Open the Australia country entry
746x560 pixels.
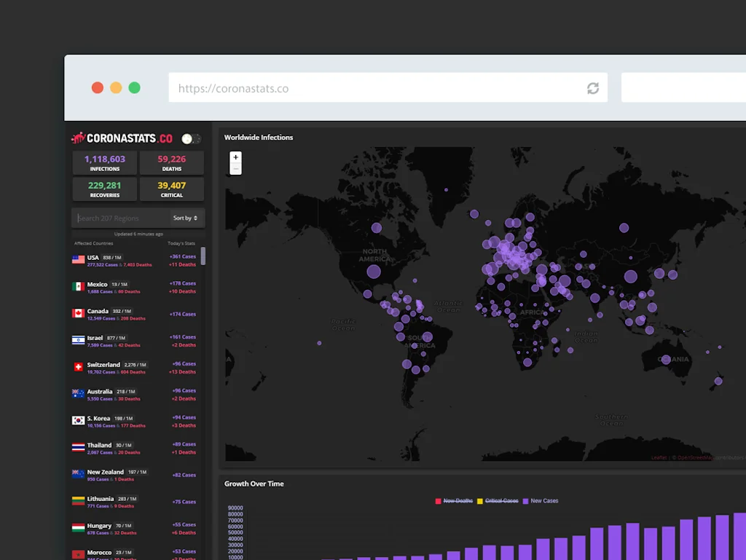point(100,392)
